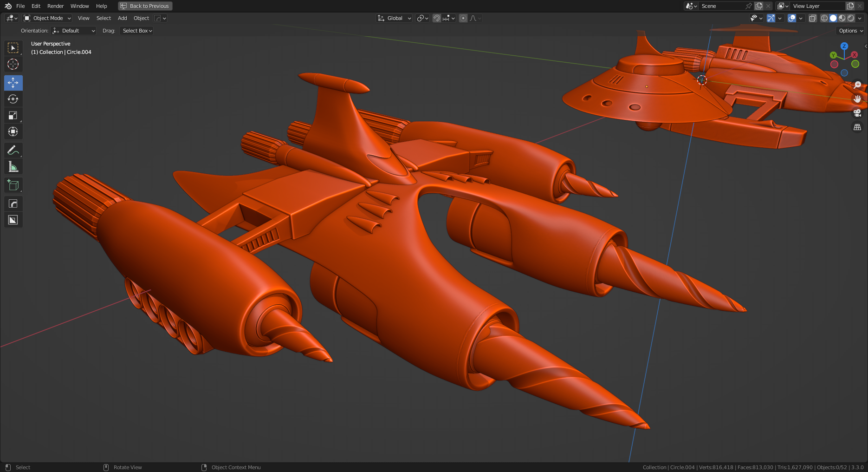Click the pan view hand icon

click(857, 99)
